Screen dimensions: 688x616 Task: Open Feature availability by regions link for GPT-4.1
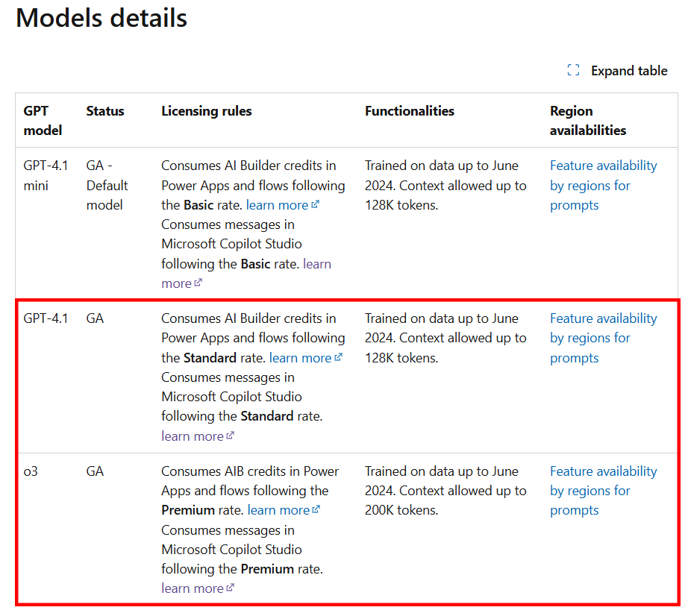tap(604, 338)
